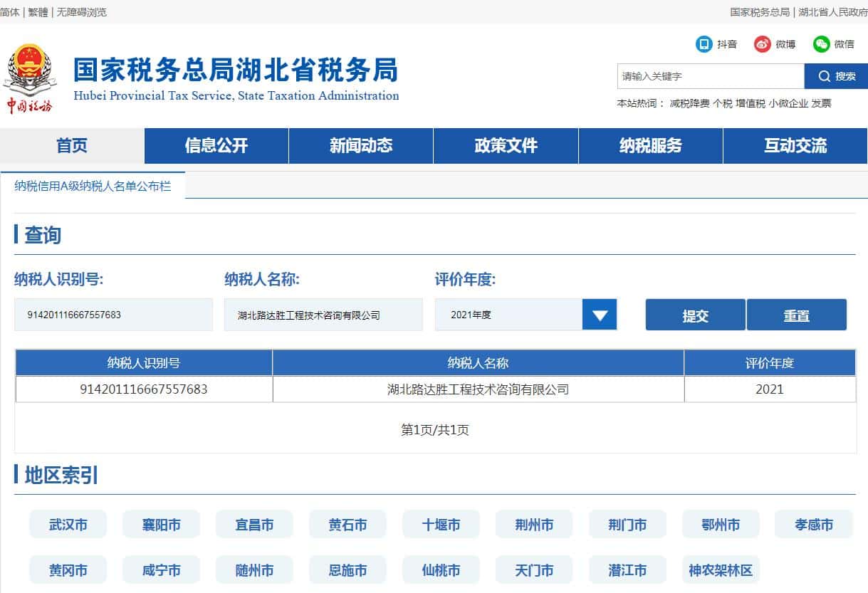This screenshot has width=868, height=593.
Task: Expand the 评价年度 dropdown arrow
Action: click(x=599, y=315)
